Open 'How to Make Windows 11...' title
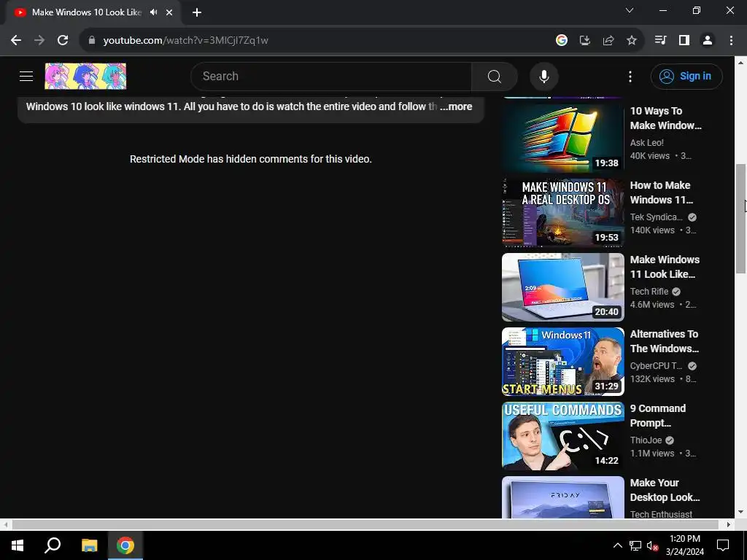 tap(662, 192)
